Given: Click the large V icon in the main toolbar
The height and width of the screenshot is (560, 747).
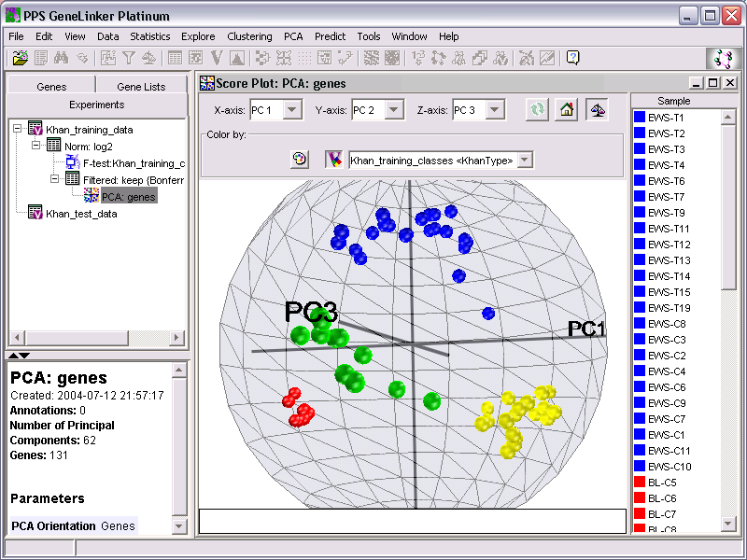Looking at the screenshot, I should [x=217, y=58].
